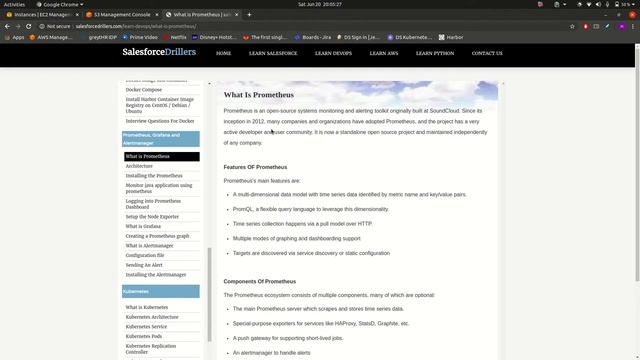Click the sidebar list scrollbar thumb

(210, 294)
